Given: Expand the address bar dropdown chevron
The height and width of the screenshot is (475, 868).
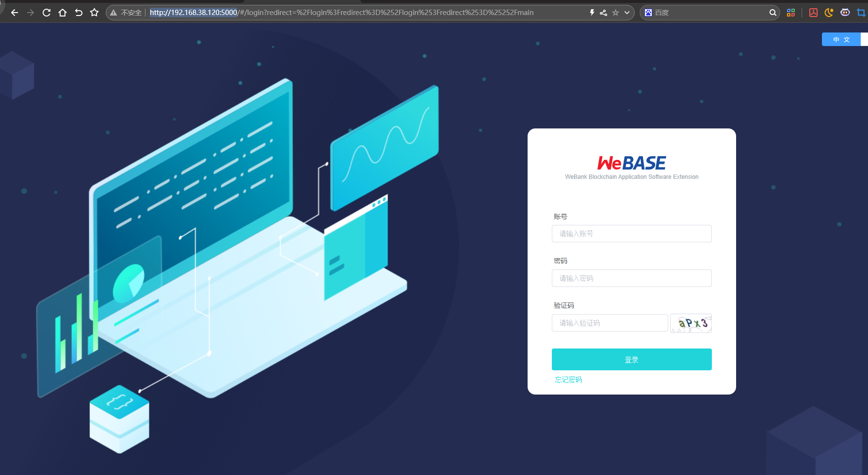Looking at the screenshot, I should (627, 13).
